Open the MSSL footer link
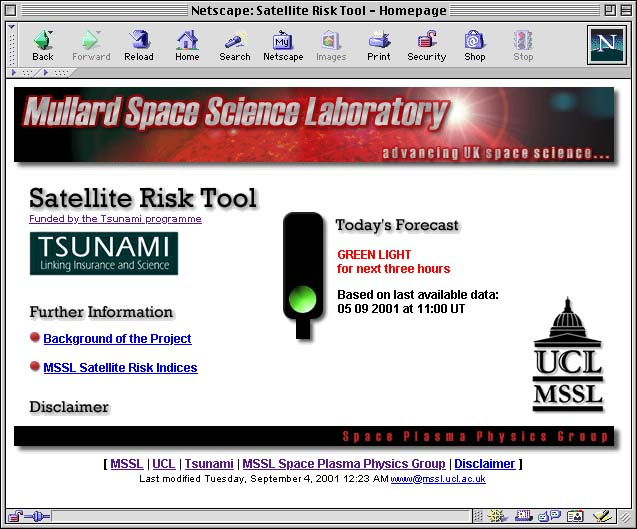This screenshot has width=637, height=529. (x=127, y=464)
